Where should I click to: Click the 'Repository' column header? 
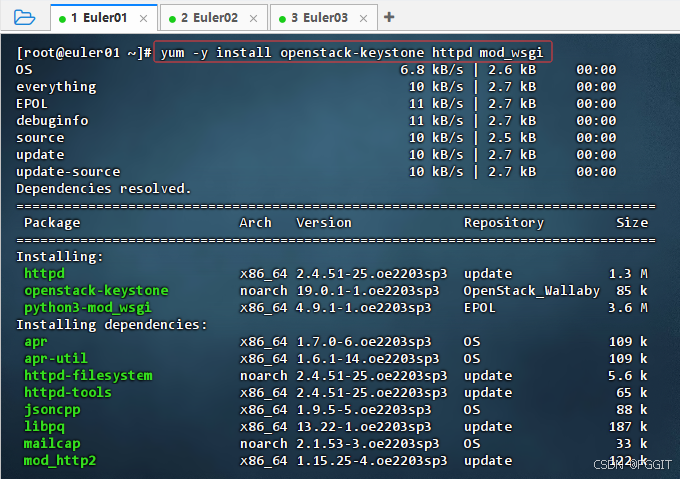[x=504, y=222]
